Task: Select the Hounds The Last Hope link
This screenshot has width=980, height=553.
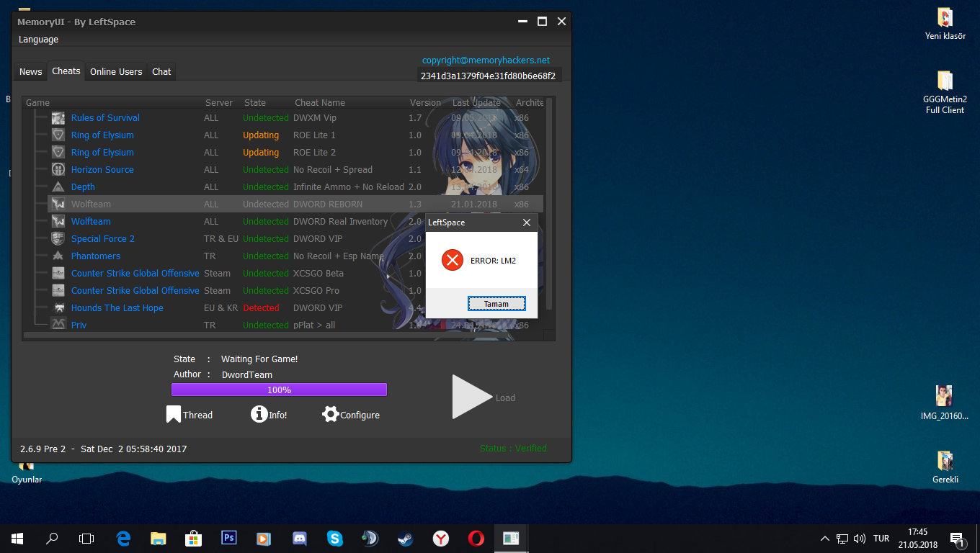Action: coord(117,308)
